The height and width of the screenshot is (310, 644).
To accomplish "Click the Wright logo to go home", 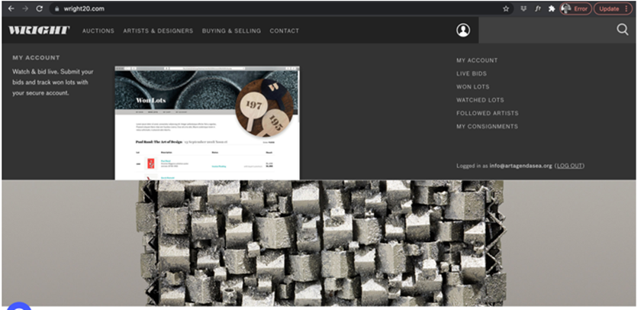I will click(39, 31).
